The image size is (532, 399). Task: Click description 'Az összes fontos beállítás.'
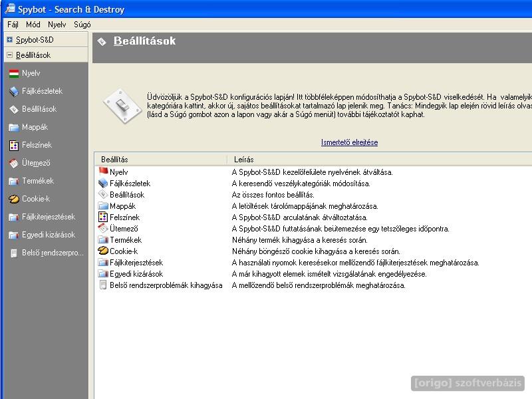(x=273, y=195)
